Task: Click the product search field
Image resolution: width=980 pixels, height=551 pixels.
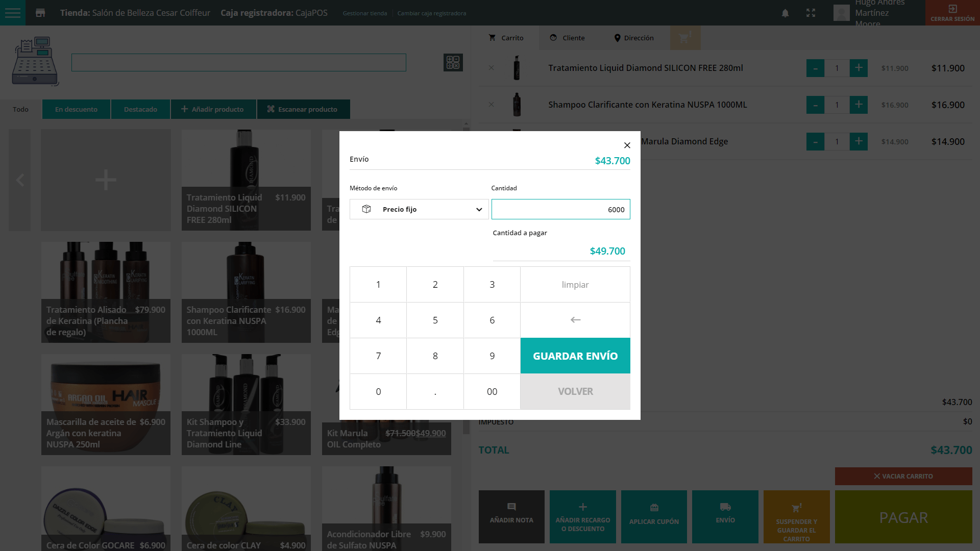Action: pyautogui.click(x=238, y=63)
